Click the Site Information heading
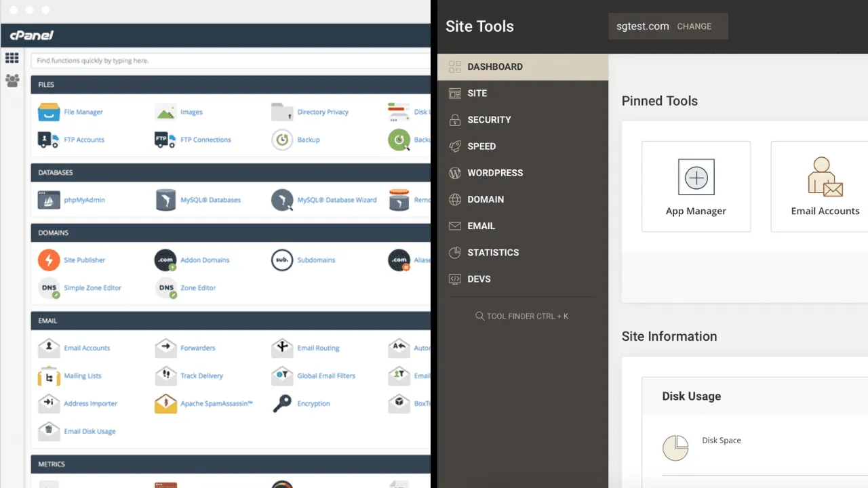868x488 pixels. point(669,336)
